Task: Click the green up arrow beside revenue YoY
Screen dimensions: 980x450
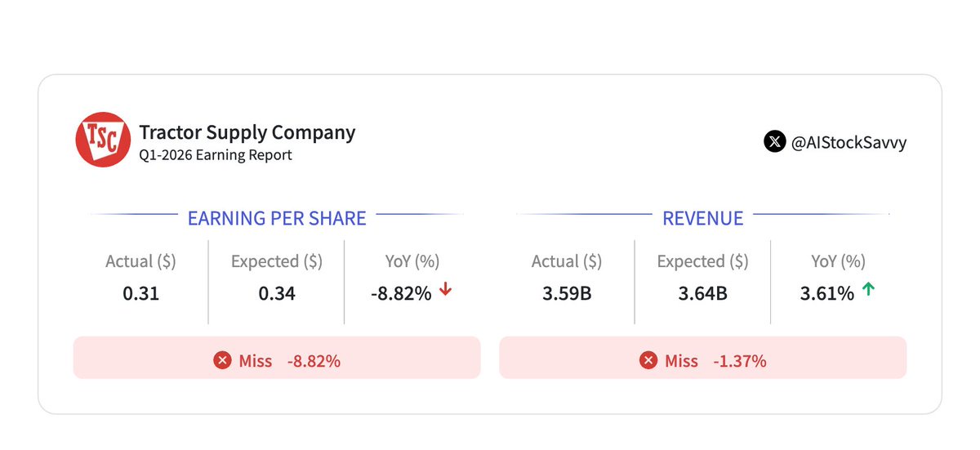Action: (868, 291)
